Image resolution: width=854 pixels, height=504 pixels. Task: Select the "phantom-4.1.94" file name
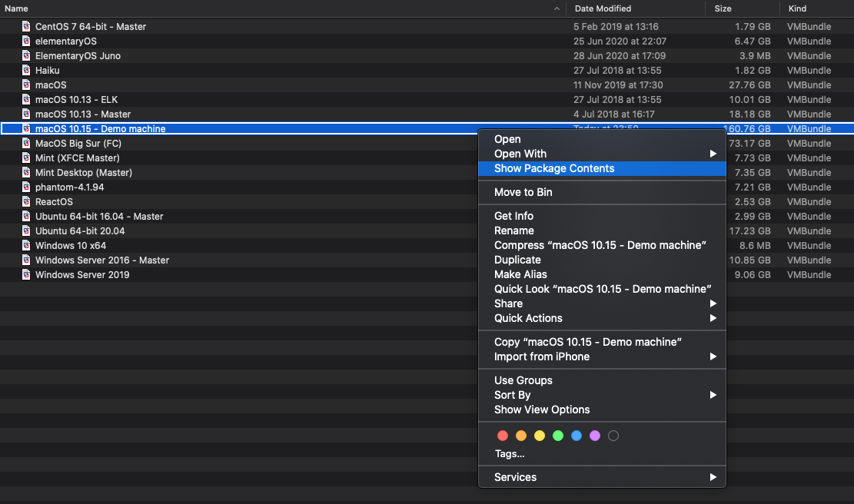pos(70,187)
